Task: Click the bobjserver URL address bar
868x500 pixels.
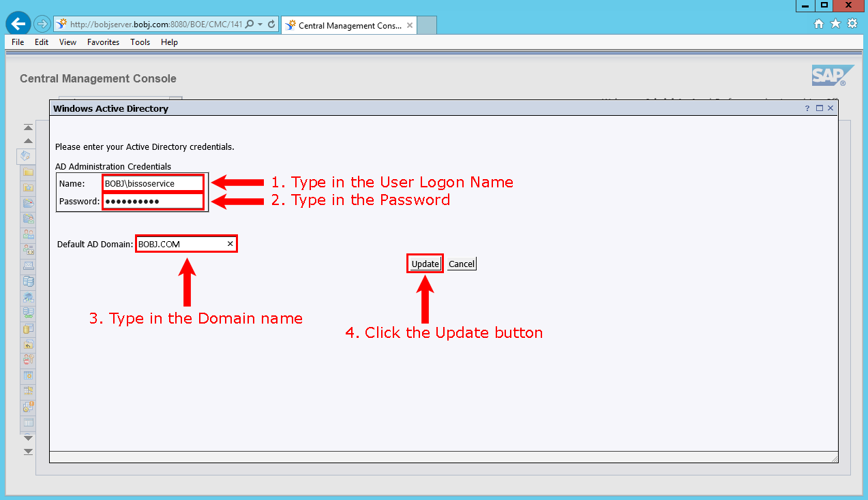Action: tap(155, 25)
